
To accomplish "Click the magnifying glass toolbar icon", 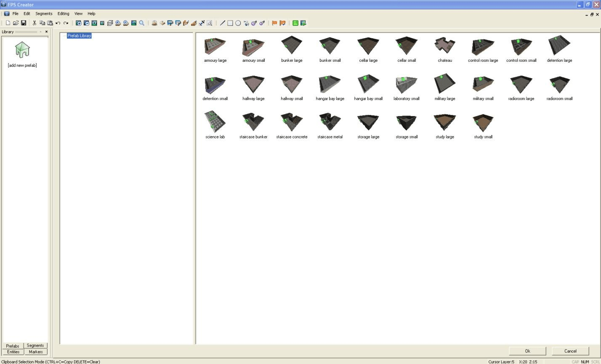I will 142,23.
